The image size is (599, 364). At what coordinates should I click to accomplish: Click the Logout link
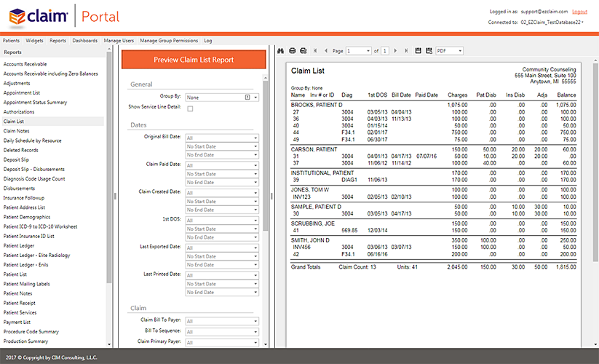(579, 12)
